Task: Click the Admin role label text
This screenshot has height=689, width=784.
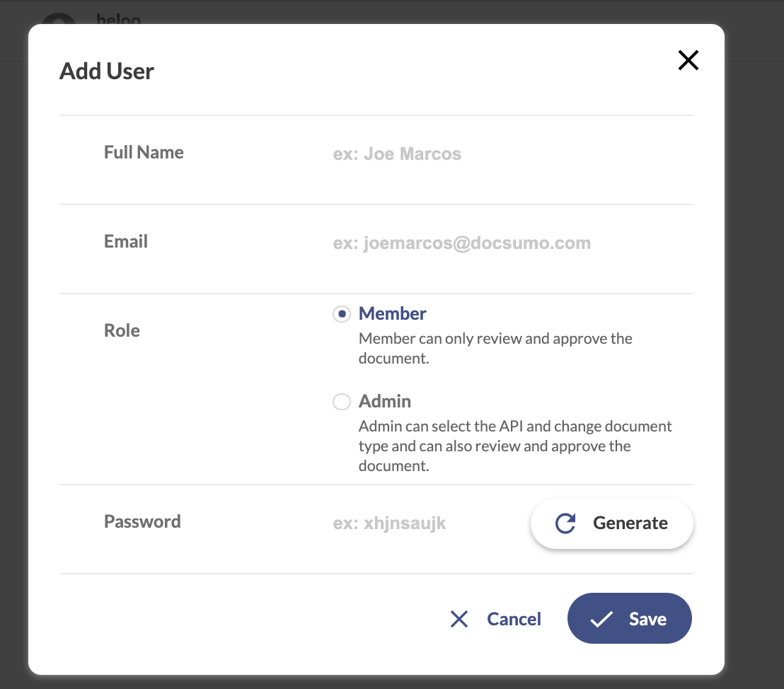Action: pos(385,401)
